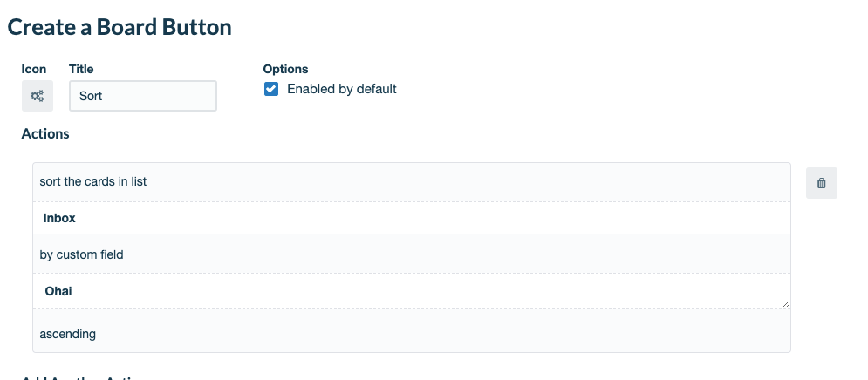Viewport: 868px width, 380px height.
Task: Click the partially visible Add Another Action heading
Action: [83, 377]
